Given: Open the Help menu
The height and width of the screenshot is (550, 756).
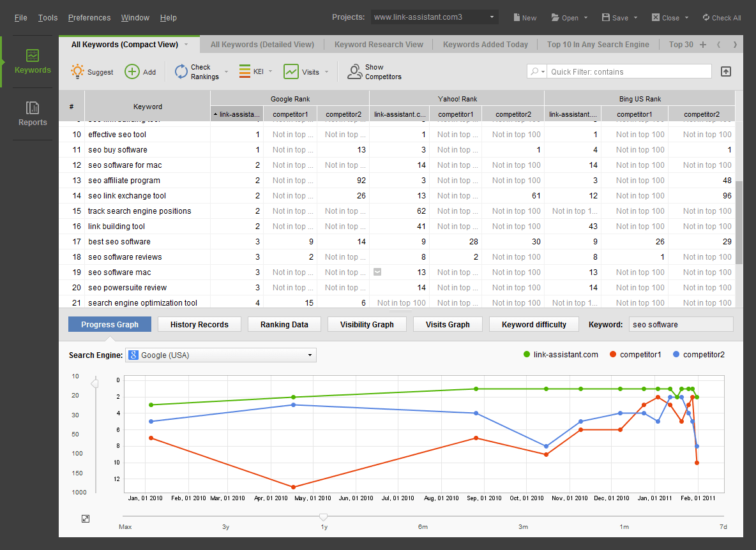Looking at the screenshot, I should pos(169,18).
